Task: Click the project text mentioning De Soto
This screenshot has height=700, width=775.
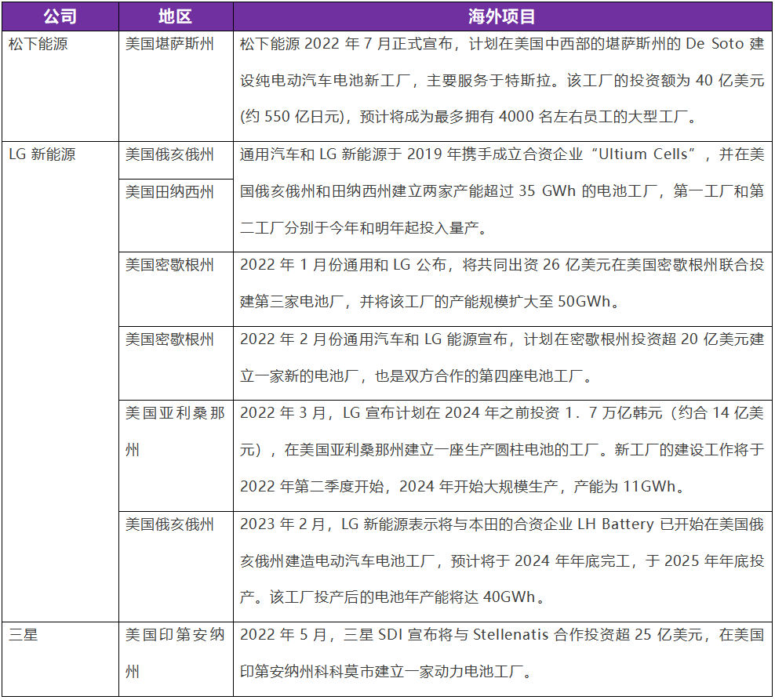Action: tap(502, 86)
